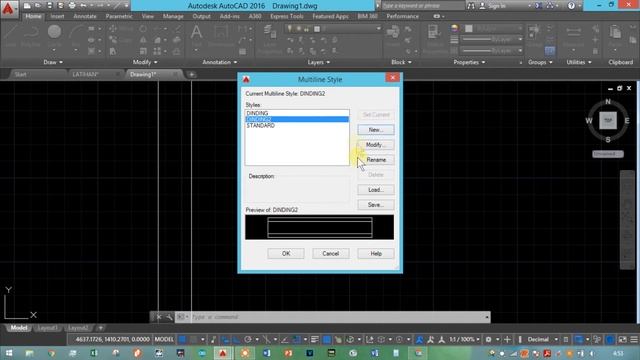The height and width of the screenshot is (360, 640).
Task: Open the AutoCAD application menu logo
Action: coord(8,9)
